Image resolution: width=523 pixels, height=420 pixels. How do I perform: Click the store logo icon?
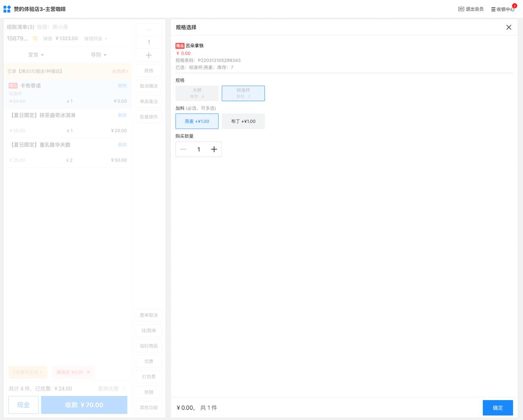[7, 9]
